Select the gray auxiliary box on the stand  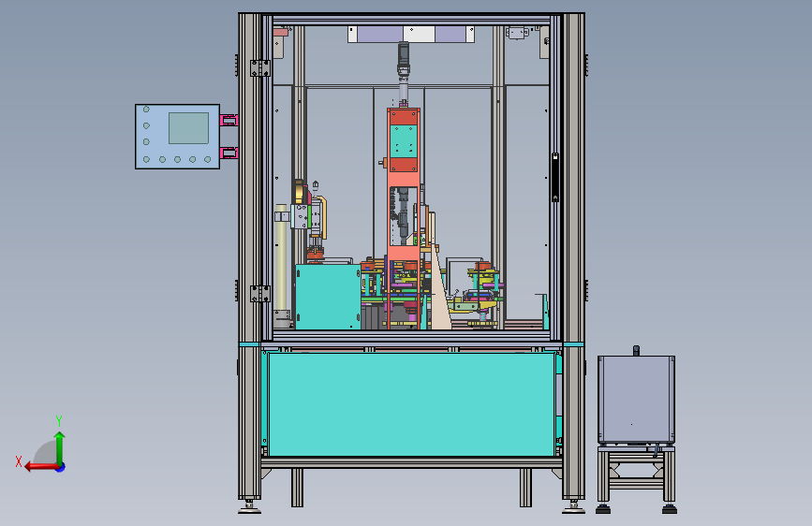tap(637, 399)
